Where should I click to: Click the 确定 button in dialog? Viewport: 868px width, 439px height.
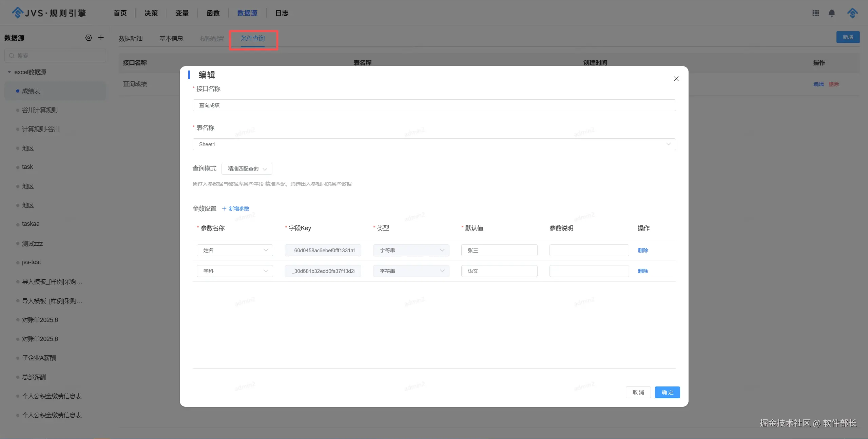pyautogui.click(x=667, y=392)
